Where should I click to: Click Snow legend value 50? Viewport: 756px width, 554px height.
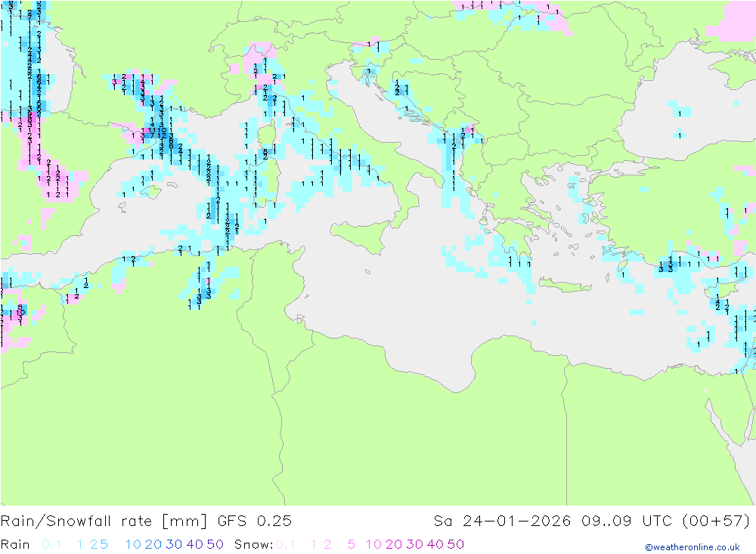[456, 544]
